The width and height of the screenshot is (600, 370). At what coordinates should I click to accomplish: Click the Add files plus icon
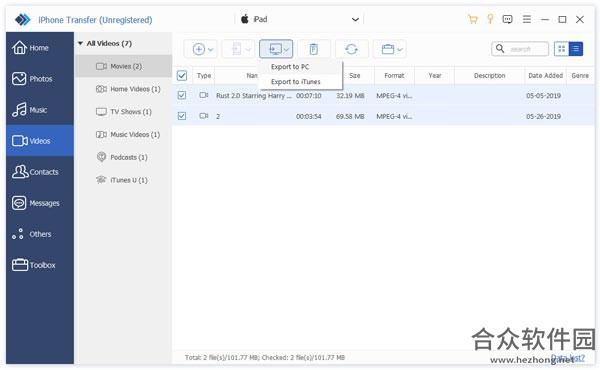coord(198,49)
